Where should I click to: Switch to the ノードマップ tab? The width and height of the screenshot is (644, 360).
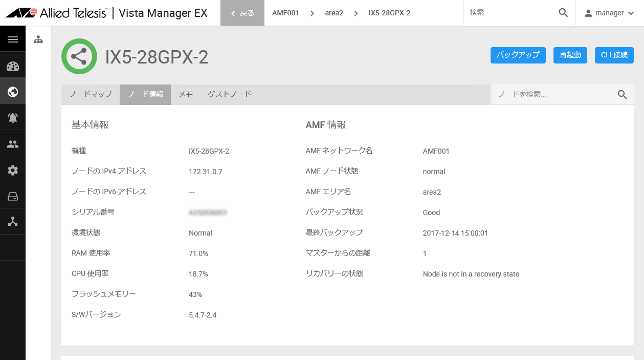91,94
